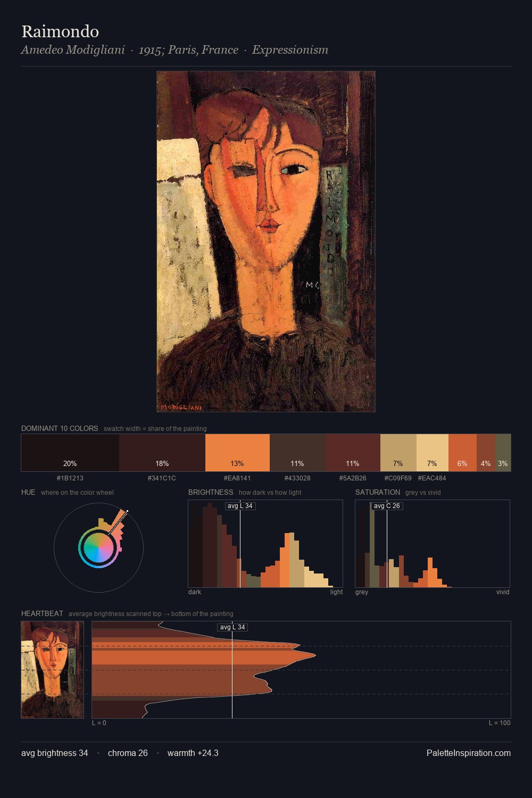Viewport: 532px width, 798px height.
Task: Click the hex code label '#EA8141'
Action: [237, 478]
